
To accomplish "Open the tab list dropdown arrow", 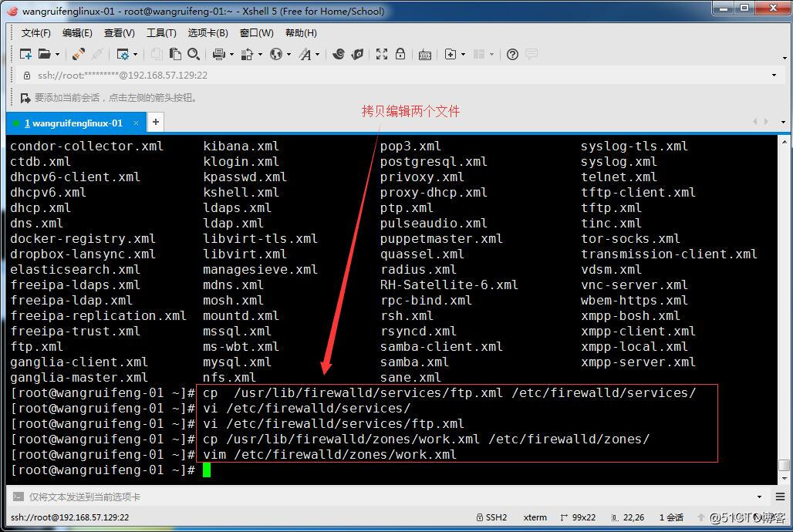I will pyautogui.click(x=784, y=122).
